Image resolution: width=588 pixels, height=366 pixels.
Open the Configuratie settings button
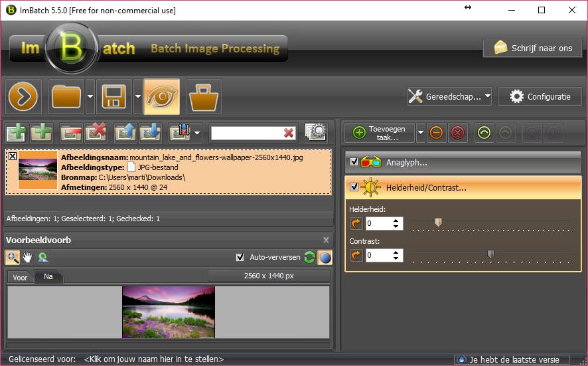(540, 96)
